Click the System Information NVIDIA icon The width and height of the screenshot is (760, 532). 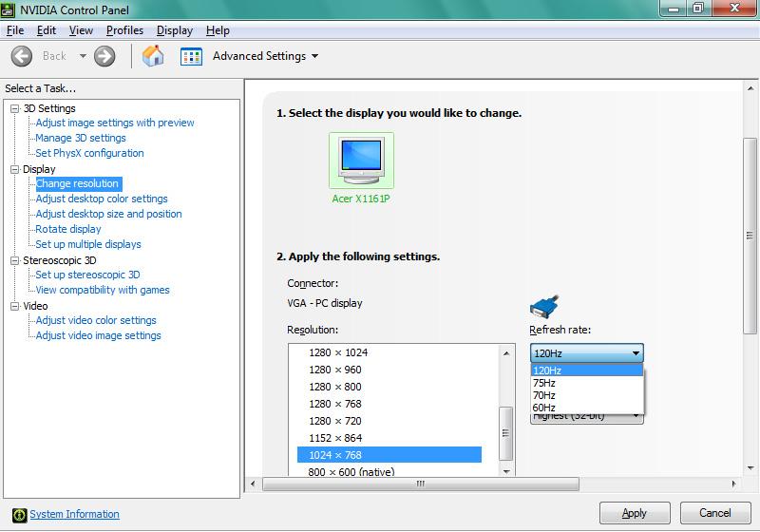click(19, 515)
